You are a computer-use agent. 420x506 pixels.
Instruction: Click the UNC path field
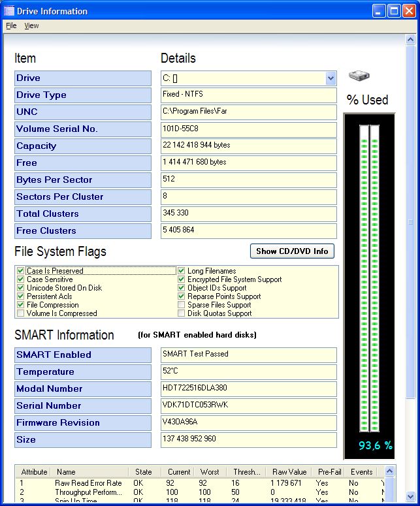tap(248, 112)
